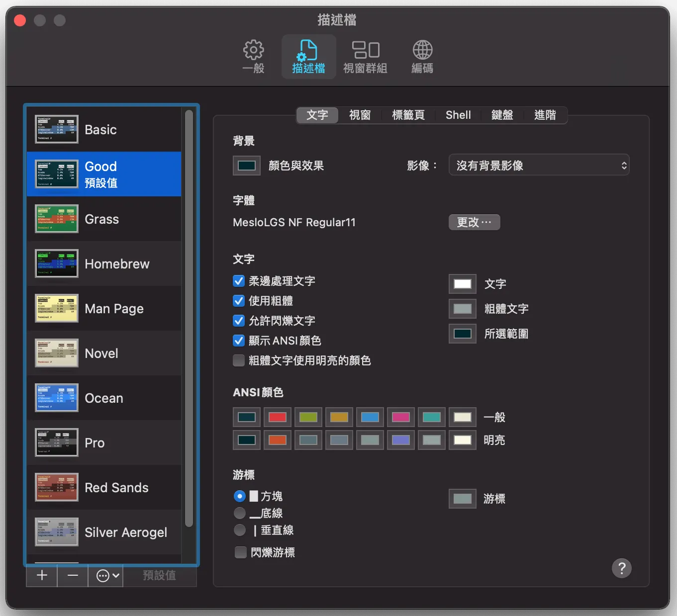Add a new profile with the plus icon

pyautogui.click(x=41, y=575)
